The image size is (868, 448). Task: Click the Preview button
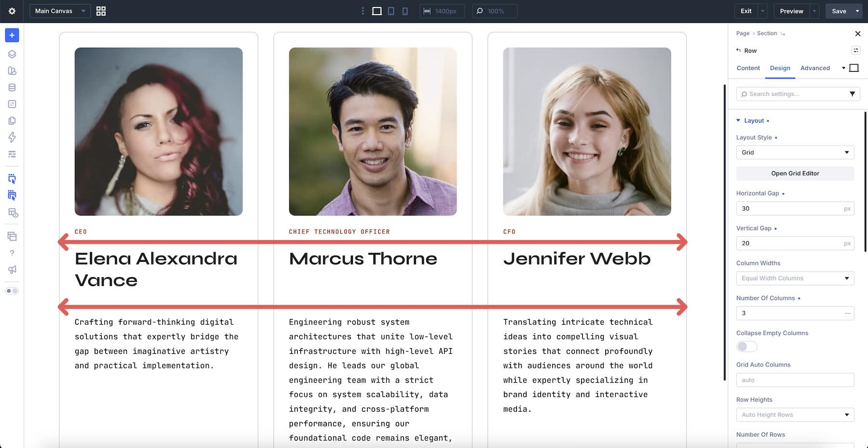791,11
